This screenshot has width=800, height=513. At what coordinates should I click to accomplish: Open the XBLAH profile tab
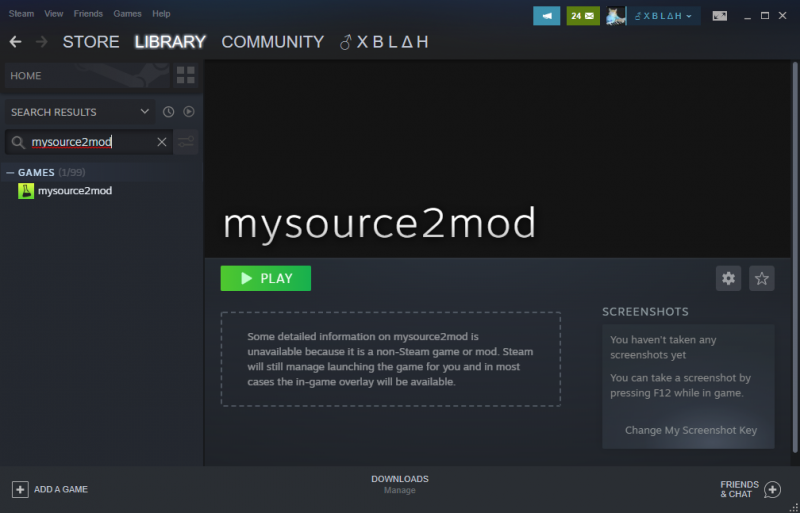[384, 42]
